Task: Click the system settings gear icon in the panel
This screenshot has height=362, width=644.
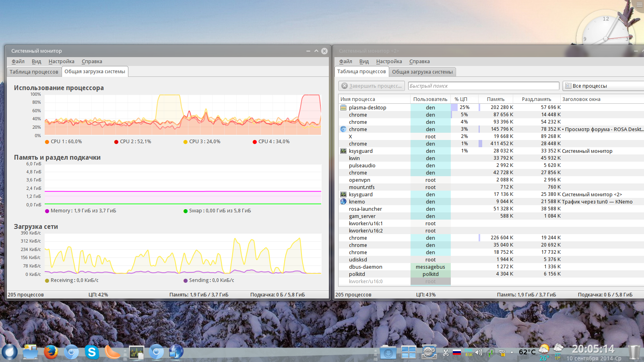Action: [429, 352]
